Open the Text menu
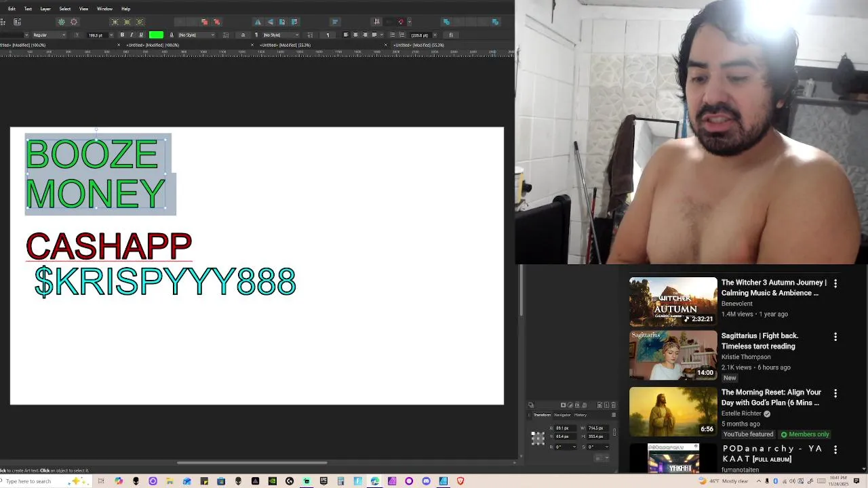868x488 pixels. (28, 9)
